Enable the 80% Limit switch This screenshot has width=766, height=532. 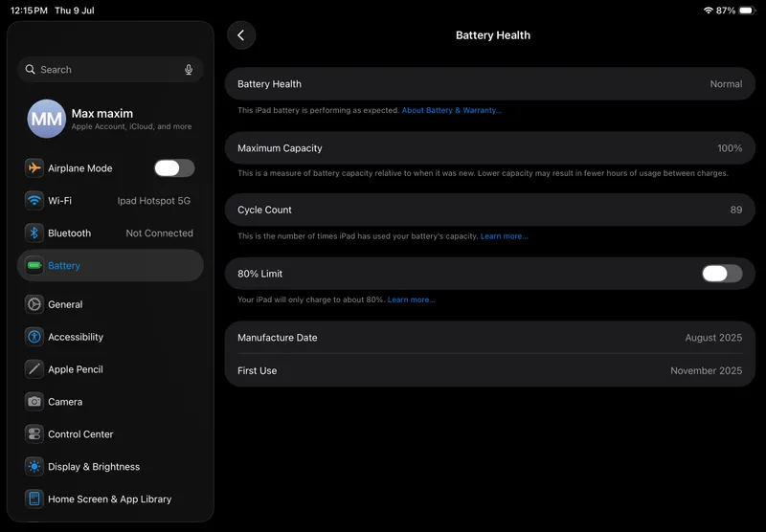pos(722,274)
